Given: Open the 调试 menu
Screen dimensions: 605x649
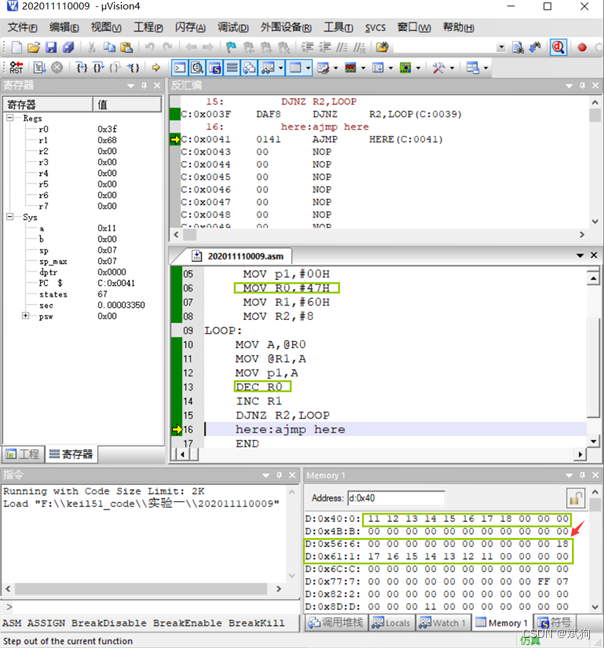Looking at the screenshot, I should [233, 27].
